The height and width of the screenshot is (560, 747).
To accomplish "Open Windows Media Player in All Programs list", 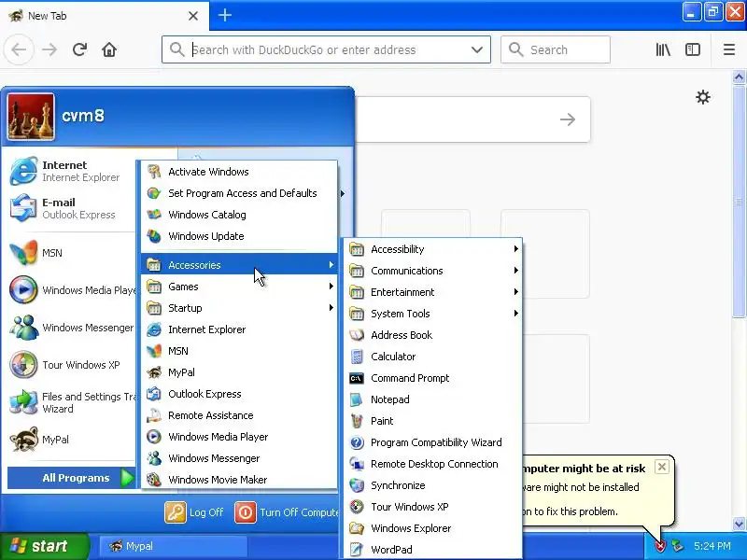I will coord(239,436).
